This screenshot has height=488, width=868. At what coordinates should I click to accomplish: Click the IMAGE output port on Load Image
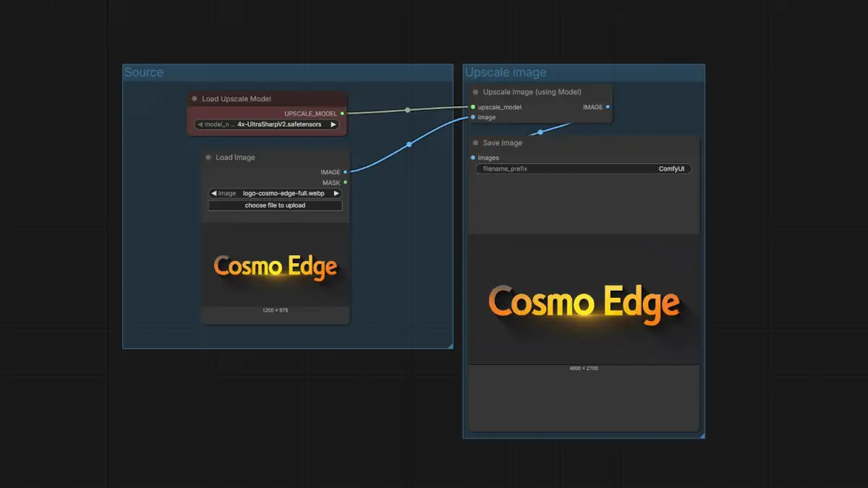(345, 172)
